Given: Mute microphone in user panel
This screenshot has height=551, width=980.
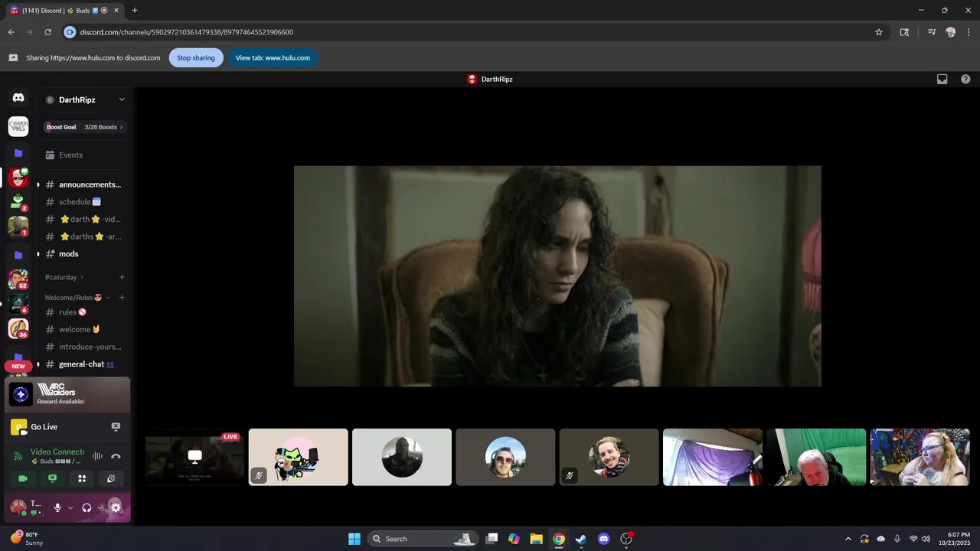Looking at the screenshot, I should coord(57,507).
